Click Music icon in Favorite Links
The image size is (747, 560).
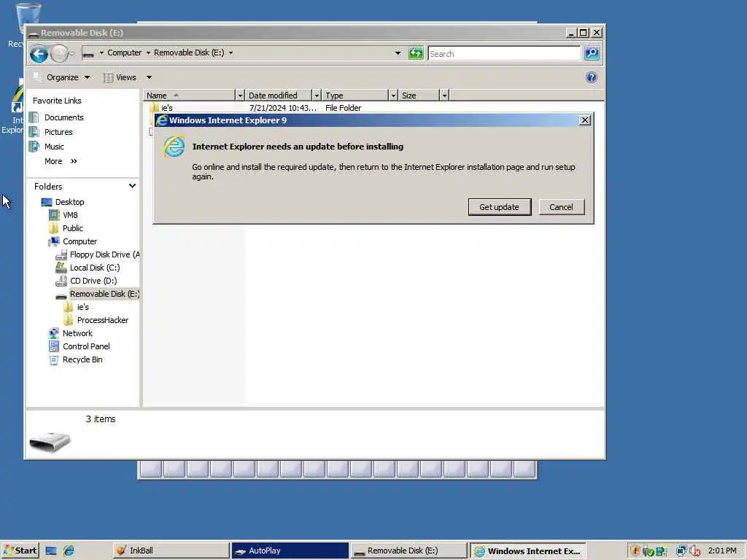(x=34, y=147)
